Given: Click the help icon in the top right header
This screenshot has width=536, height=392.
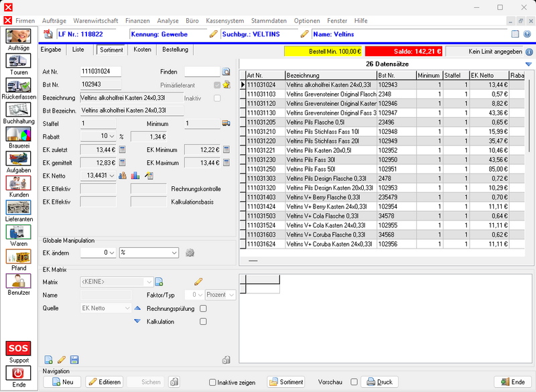Looking at the screenshot, I should [527, 34].
